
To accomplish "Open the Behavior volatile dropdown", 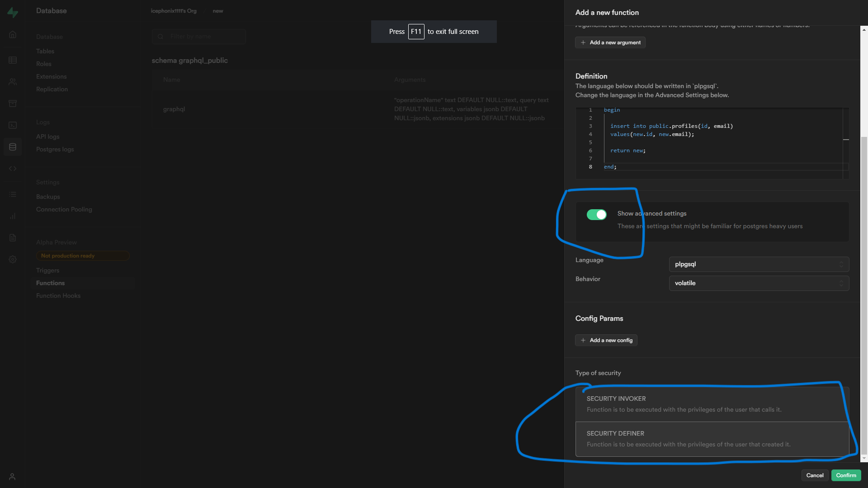I will (x=759, y=283).
